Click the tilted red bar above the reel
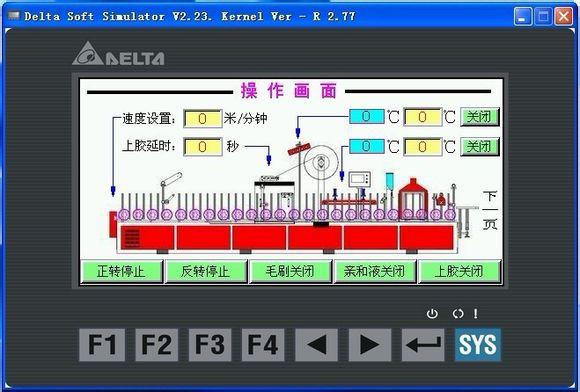 (298, 148)
